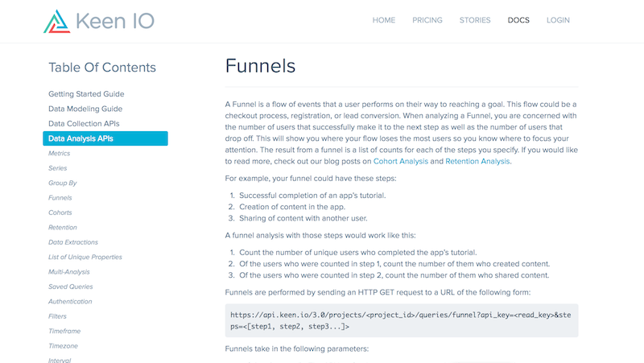Select the DOCS navigation tab
This screenshot has width=644, height=363.
(x=518, y=20)
